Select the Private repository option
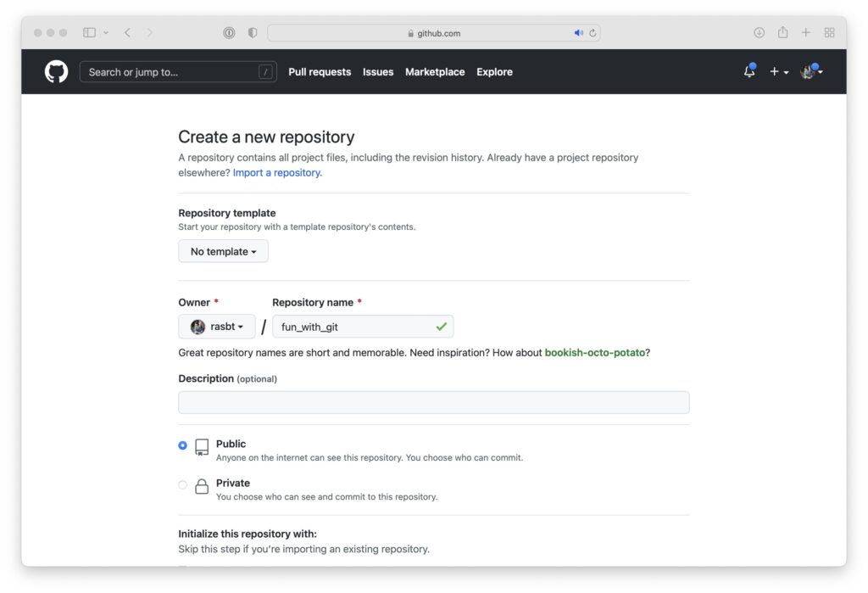Image resolution: width=868 pixels, height=593 pixels. tap(182, 484)
